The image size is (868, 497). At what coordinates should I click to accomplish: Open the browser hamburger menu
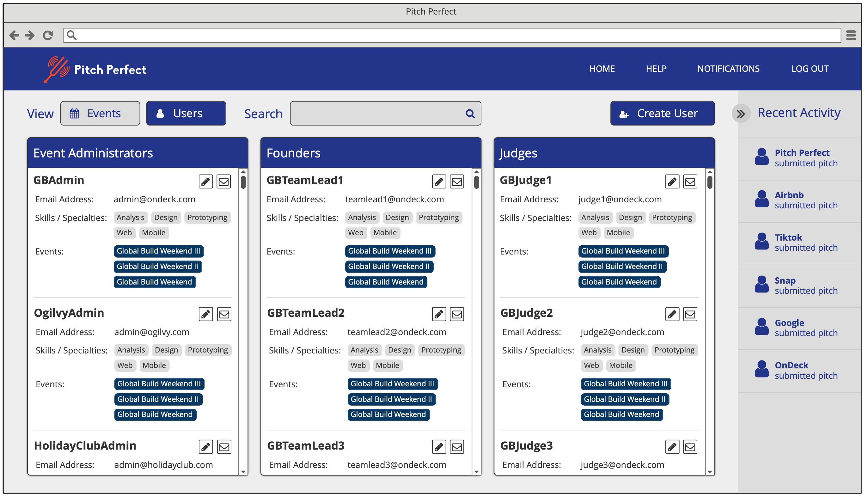[x=852, y=35]
